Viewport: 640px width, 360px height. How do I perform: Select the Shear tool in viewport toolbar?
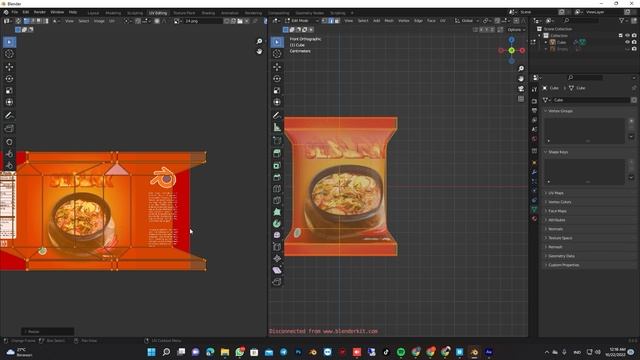coord(277,270)
